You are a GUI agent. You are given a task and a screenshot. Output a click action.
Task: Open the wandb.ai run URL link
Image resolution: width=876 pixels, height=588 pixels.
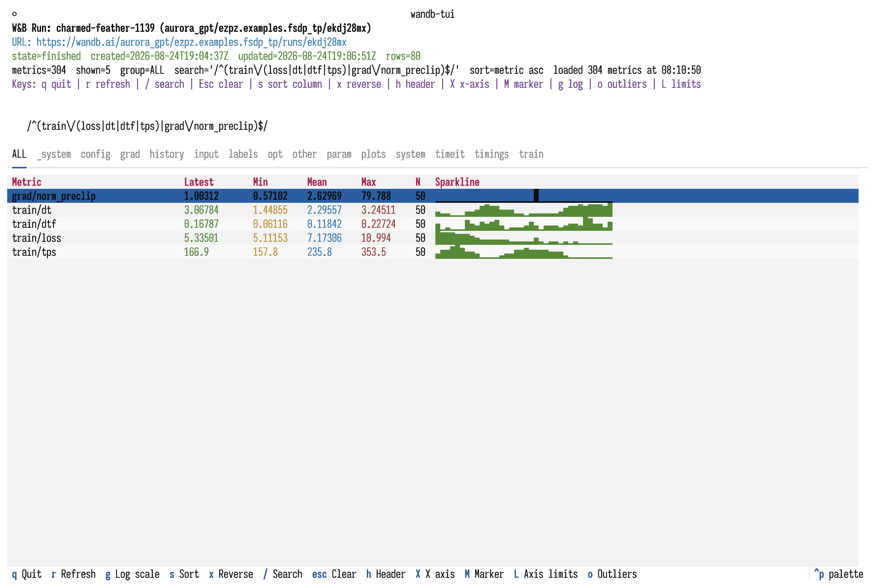tap(191, 42)
